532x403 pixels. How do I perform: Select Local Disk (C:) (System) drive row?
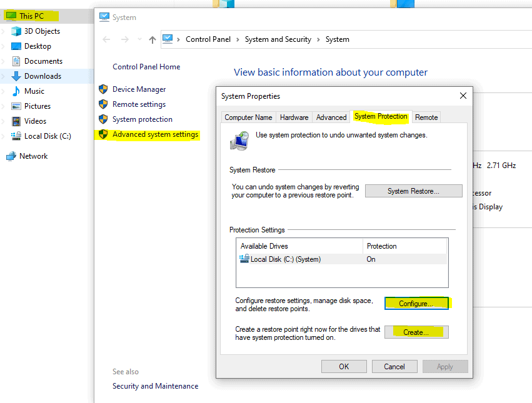tap(342, 259)
